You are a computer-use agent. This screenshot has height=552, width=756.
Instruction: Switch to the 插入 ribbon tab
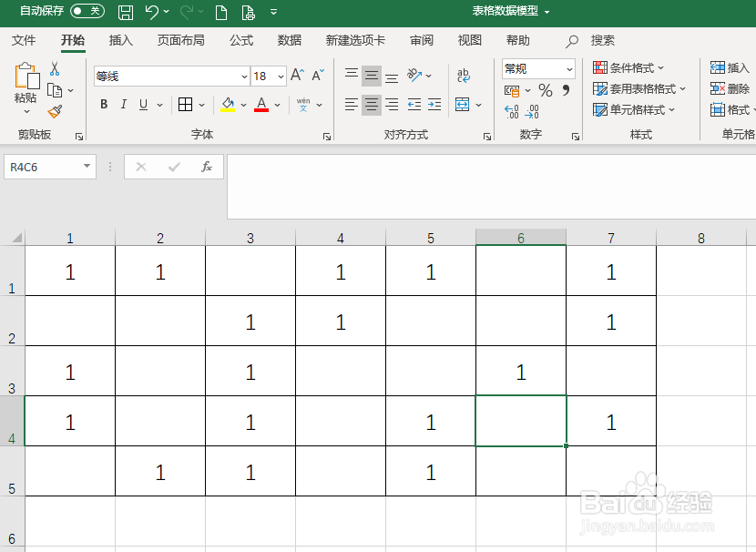click(x=119, y=40)
